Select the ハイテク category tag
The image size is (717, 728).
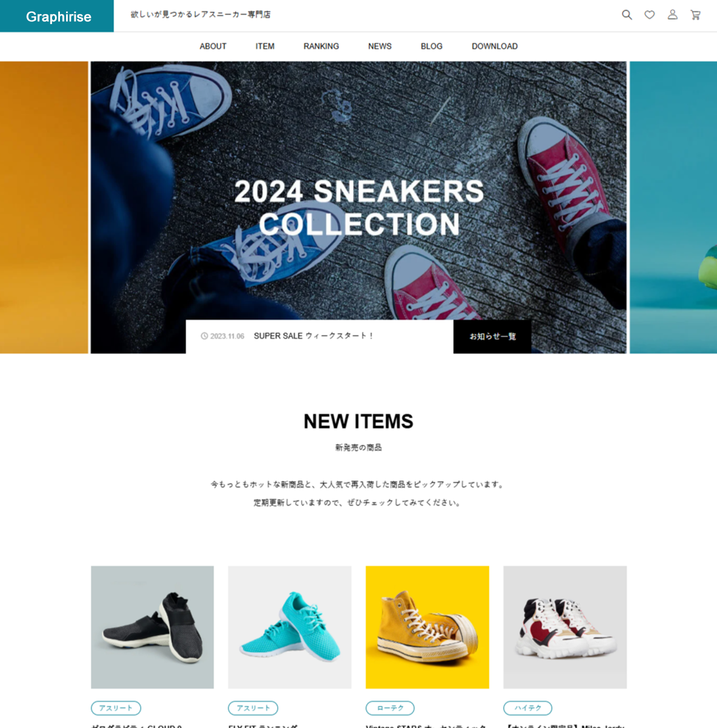tap(528, 708)
